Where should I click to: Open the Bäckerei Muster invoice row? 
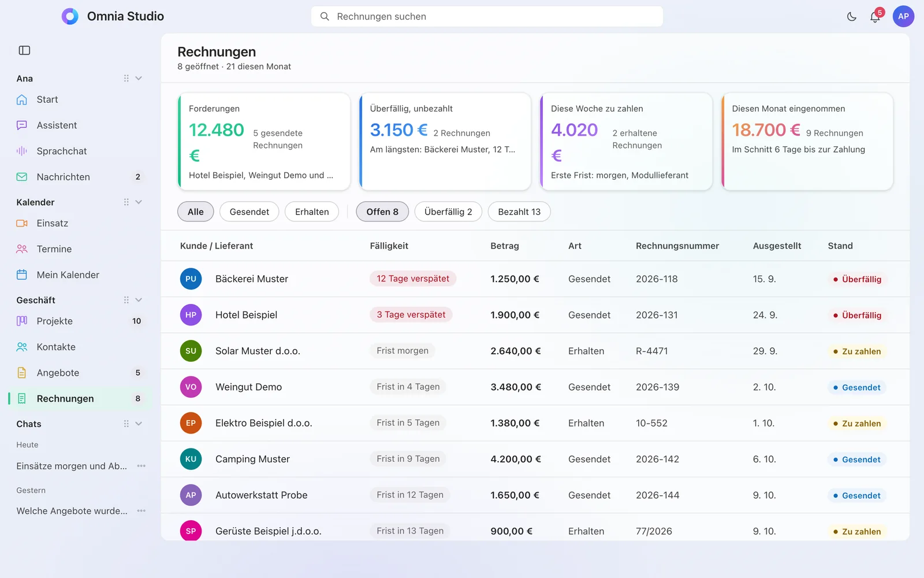click(535, 279)
